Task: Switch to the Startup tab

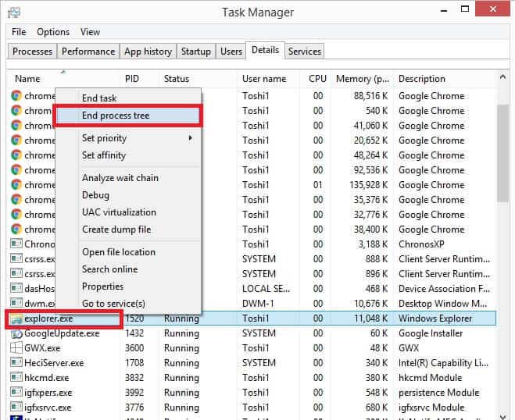Action: pyautogui.click(x=196, y=52)
